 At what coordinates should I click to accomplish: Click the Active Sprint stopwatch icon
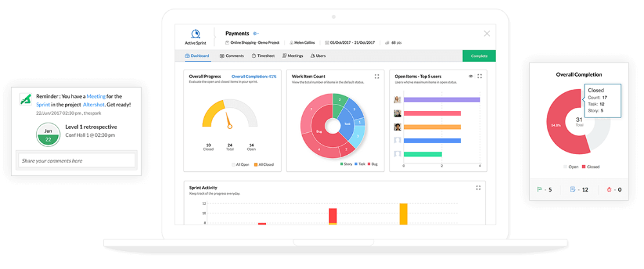[x=195, y=34]
